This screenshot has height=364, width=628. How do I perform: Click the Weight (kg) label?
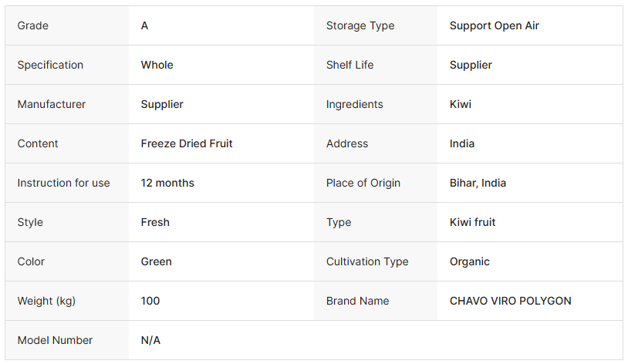click(x=46, y=301)
